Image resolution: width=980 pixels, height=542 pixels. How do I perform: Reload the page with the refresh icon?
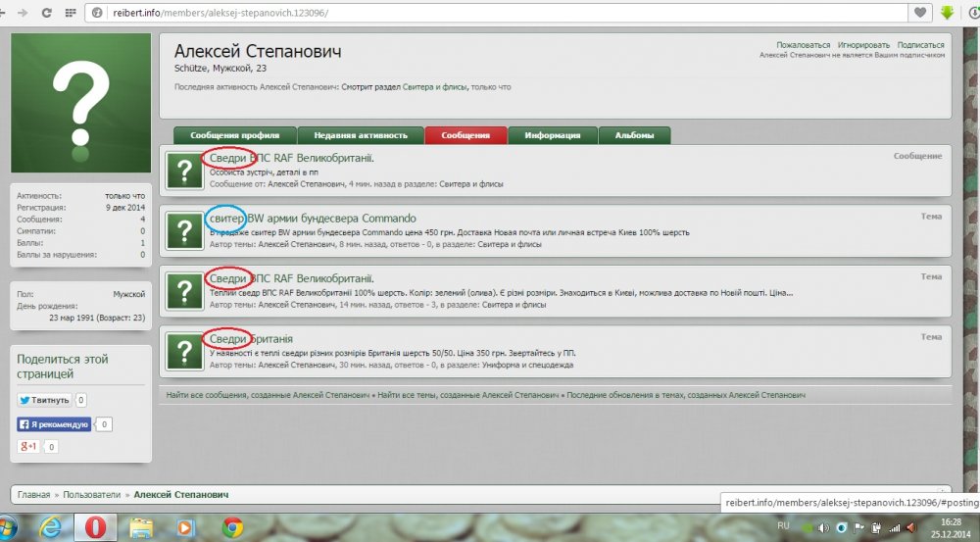46,13
